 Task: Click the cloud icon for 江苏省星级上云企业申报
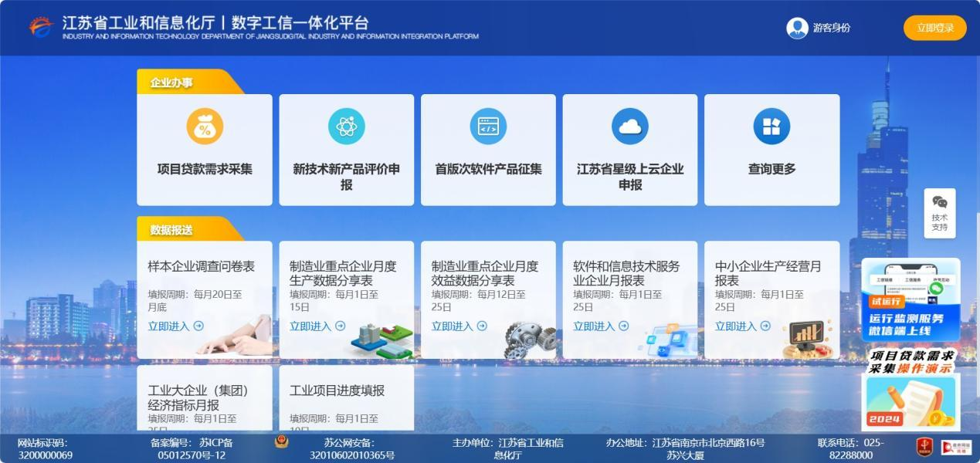click(630, 127)
